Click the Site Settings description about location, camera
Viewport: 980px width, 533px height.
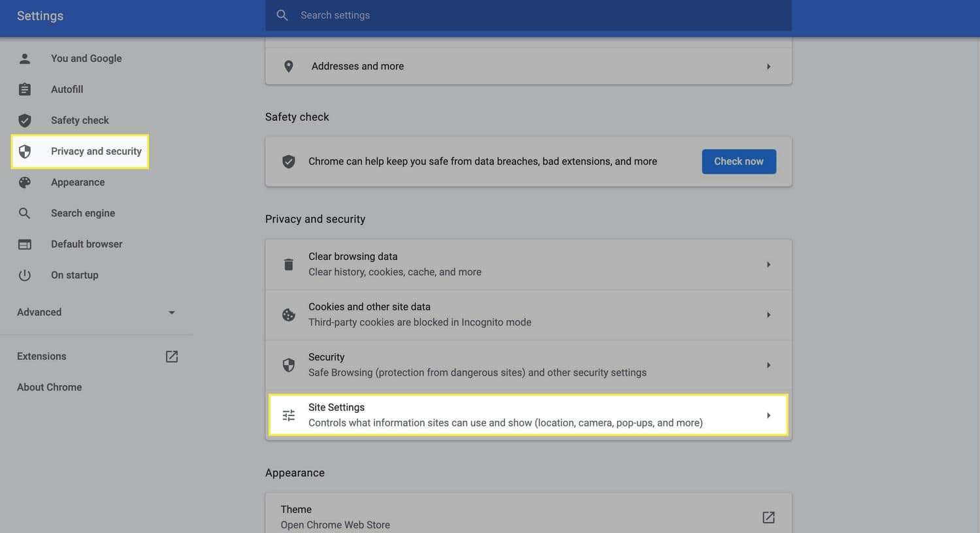coord(506,423)
